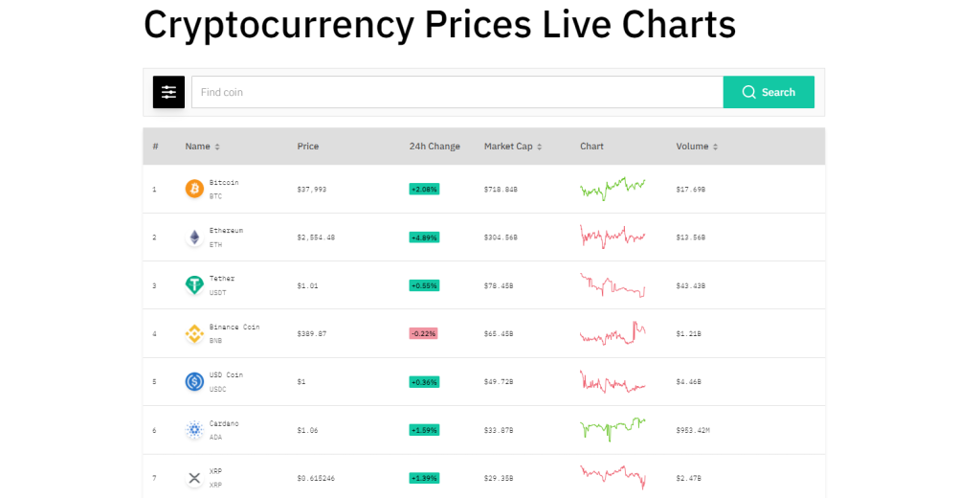Click the Binance Coin mini price chart
This screenshot has height=498, width=980.
(612, 333)
